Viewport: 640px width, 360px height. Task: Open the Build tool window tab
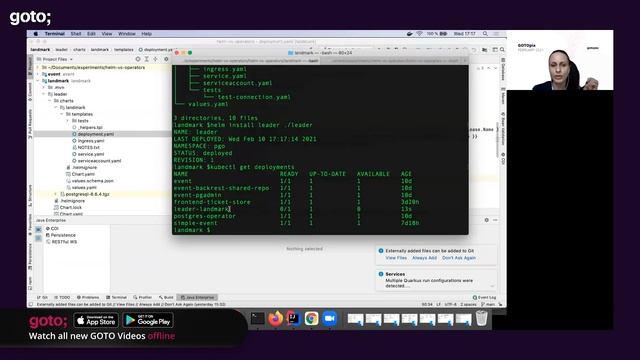click(x=166, y=298)
